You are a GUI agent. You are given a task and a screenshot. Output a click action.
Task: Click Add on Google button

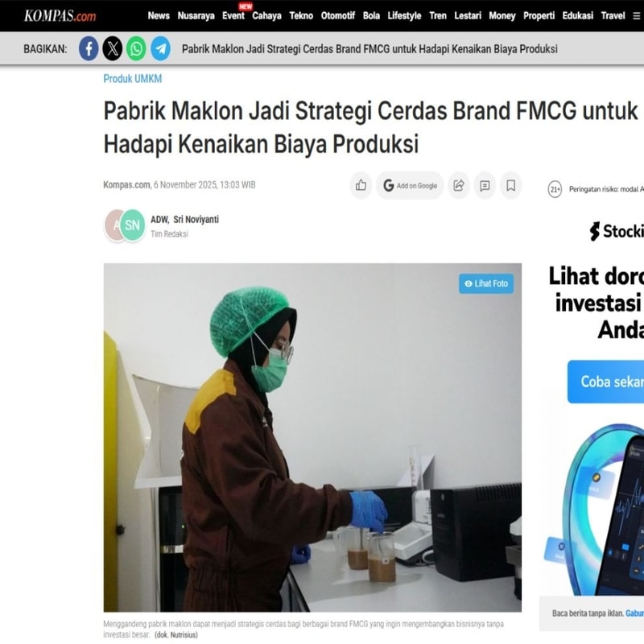click(410, 185)
